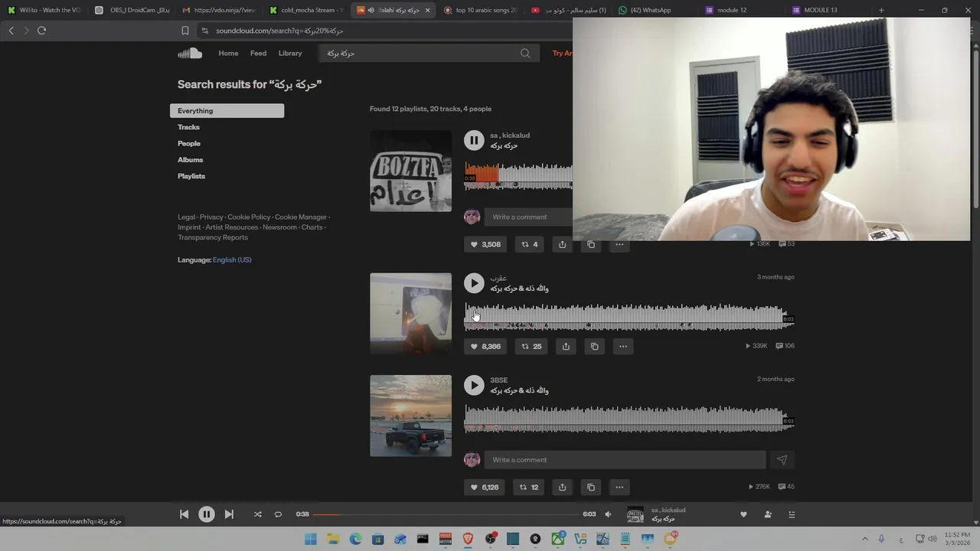Select the Everything filter

coord(227,111)
